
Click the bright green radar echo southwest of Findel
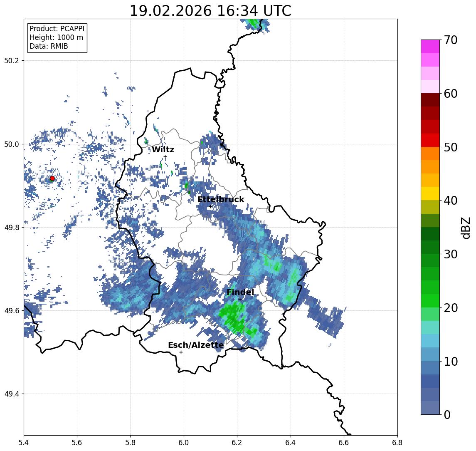tap(233, 317)
